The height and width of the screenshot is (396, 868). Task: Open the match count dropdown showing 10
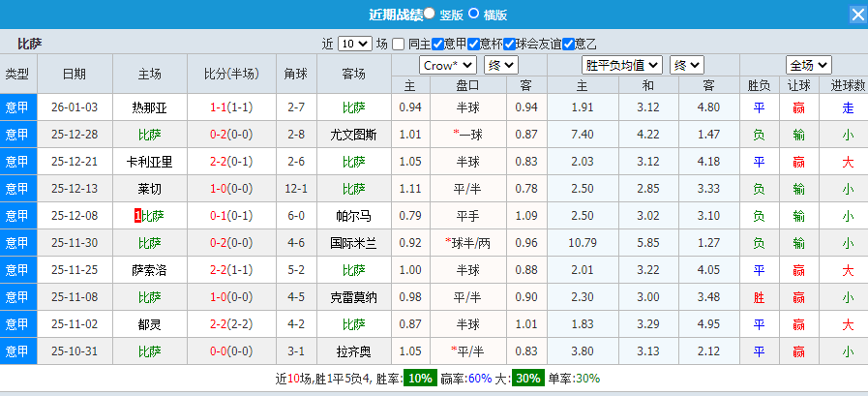pyautogui.click(x=354, y=44)
